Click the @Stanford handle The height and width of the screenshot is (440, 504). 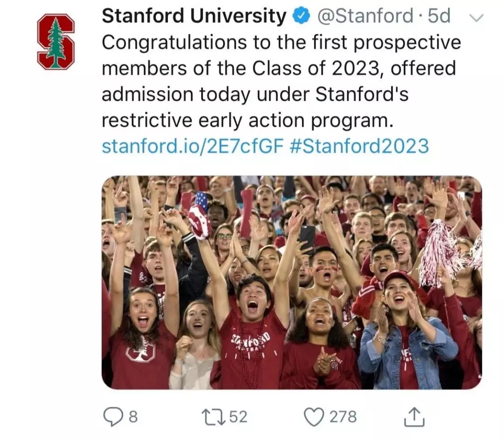365,17
